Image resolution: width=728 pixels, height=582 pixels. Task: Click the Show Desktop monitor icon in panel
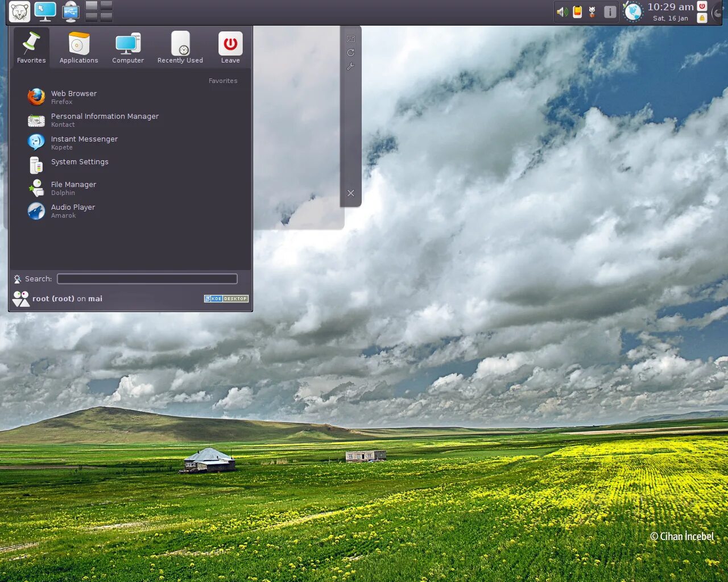(x=45, y=11)
